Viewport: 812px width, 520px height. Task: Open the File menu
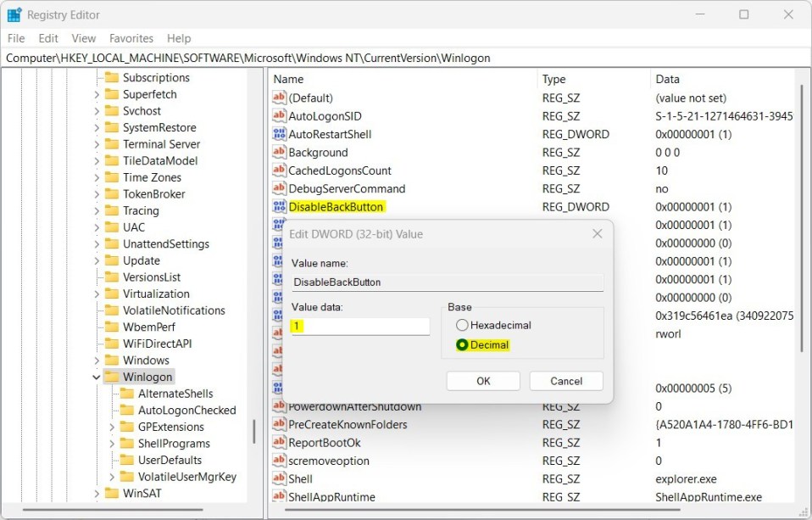pyautogui.click(x=16, y=38)
